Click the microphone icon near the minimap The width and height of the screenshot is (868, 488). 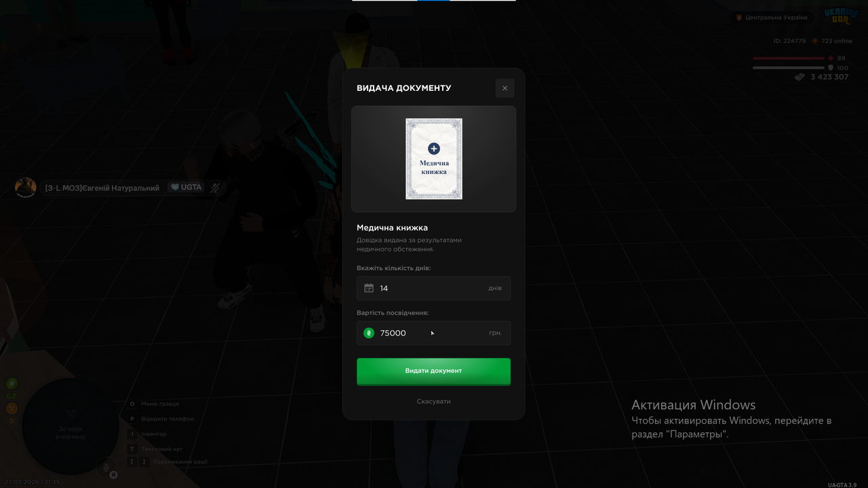pos(106,466)
